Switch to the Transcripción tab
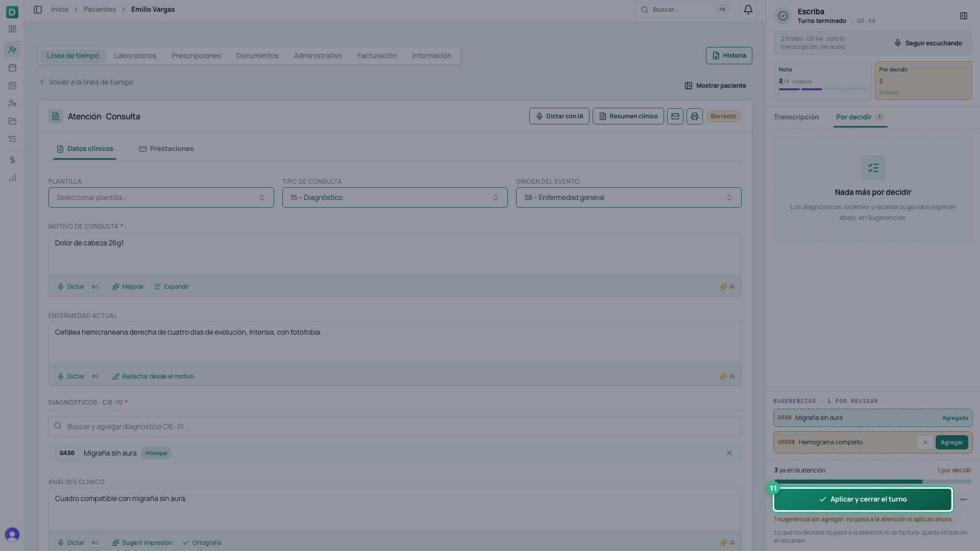This screenshot has width=980, height=551. 796,117
